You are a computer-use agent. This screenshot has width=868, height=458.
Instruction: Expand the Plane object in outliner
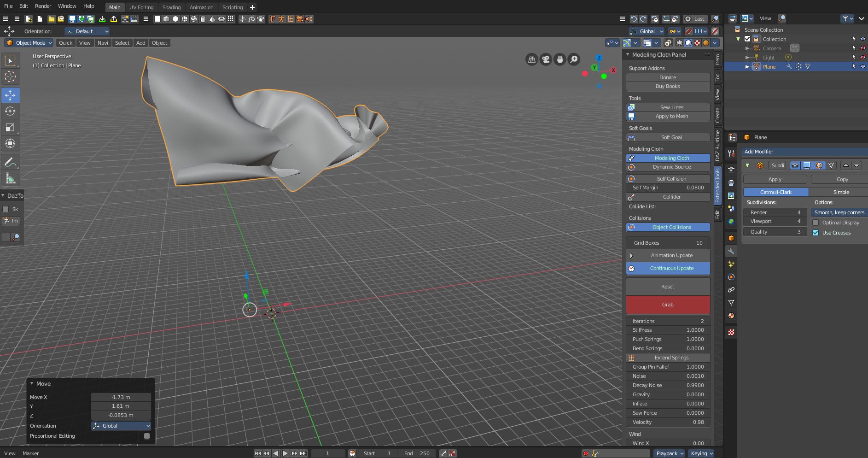pos(747,67)
